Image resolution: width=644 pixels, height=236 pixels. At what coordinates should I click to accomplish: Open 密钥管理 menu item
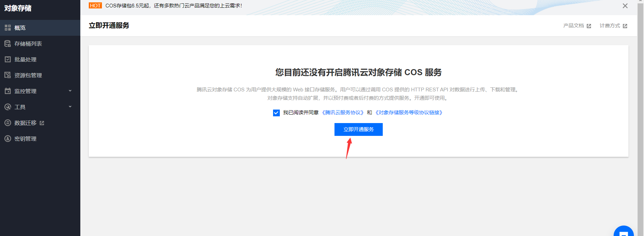click(x=40, y=139)
